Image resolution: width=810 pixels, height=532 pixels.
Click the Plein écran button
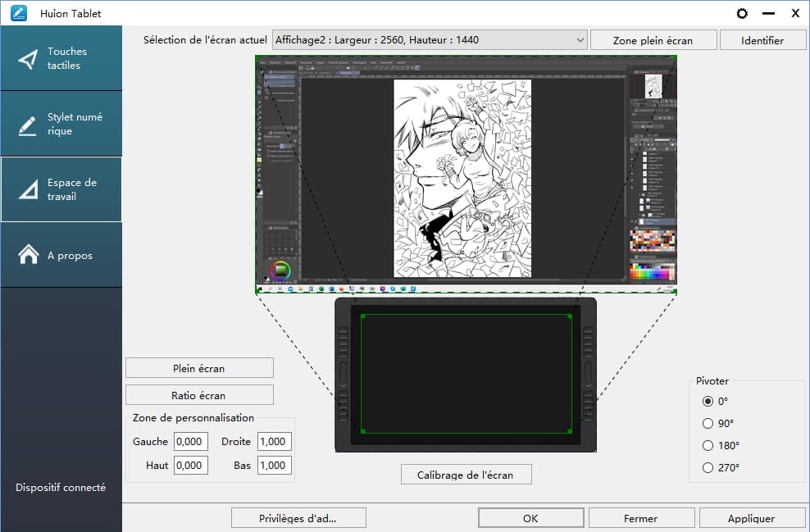click(x=199, y=368)
